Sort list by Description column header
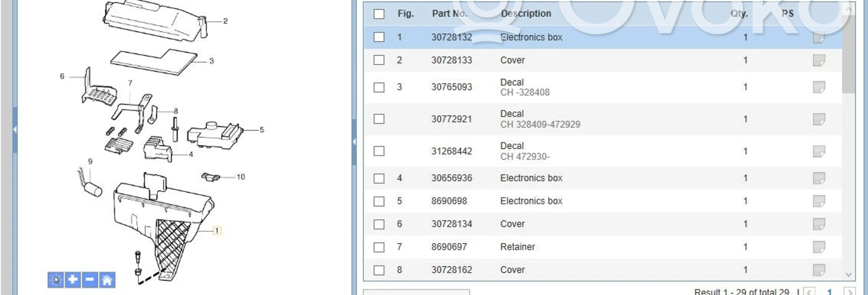Screen dimensions: 868x295 tap(526, 14)
